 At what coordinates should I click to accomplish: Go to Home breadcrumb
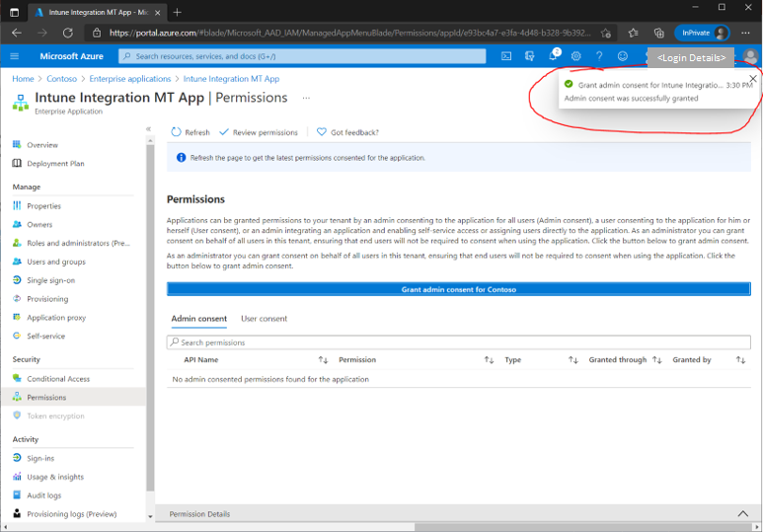point(23,79)
